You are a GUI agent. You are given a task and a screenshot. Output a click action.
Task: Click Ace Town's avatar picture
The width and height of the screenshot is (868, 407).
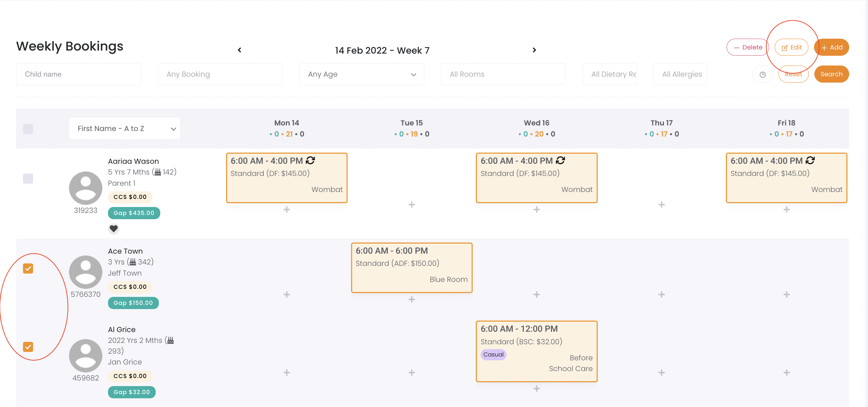(86, 272)
